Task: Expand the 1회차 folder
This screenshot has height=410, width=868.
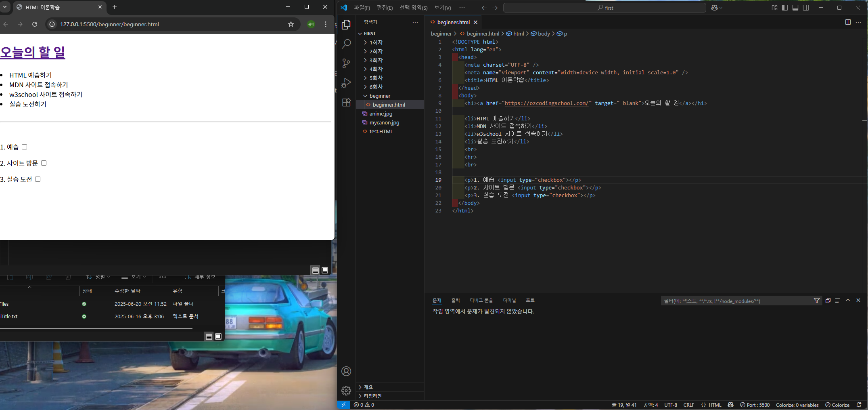Action: pyautogui.click(x=376, y=42)
